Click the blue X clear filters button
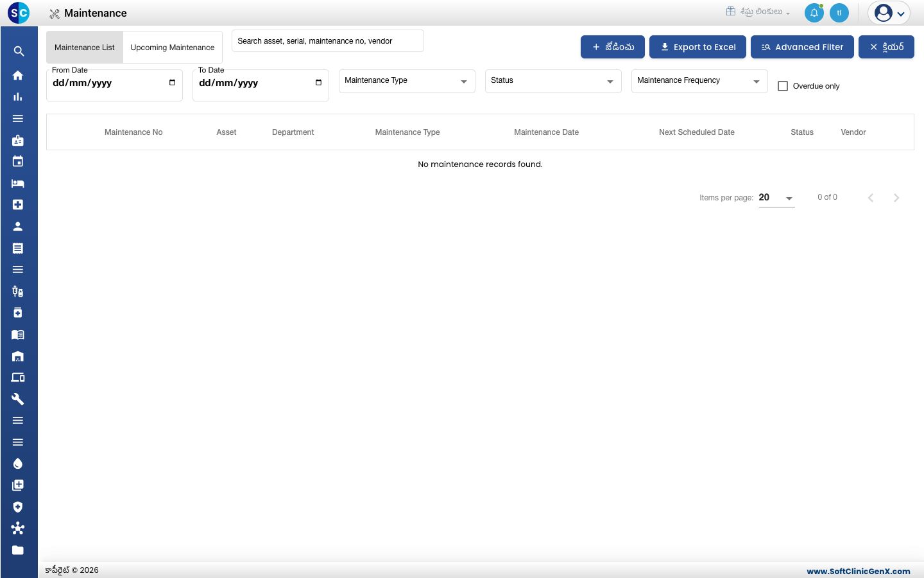 pos(886,47)
